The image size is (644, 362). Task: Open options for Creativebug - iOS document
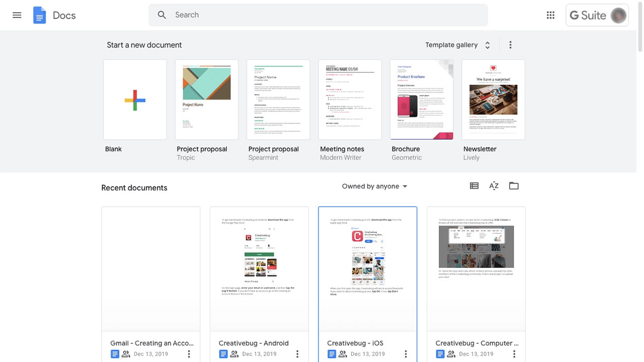pos(406,354)
